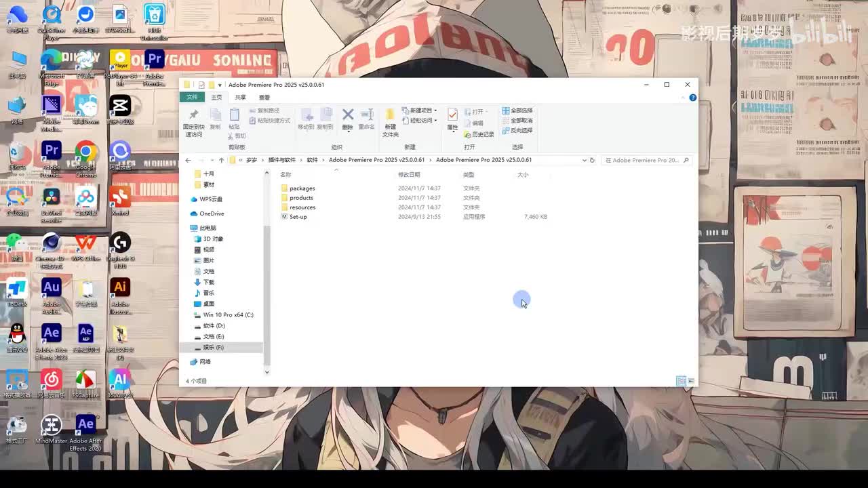Click the Explorer search box
Viewport: 868px width, 488px height.
(646, 160)
